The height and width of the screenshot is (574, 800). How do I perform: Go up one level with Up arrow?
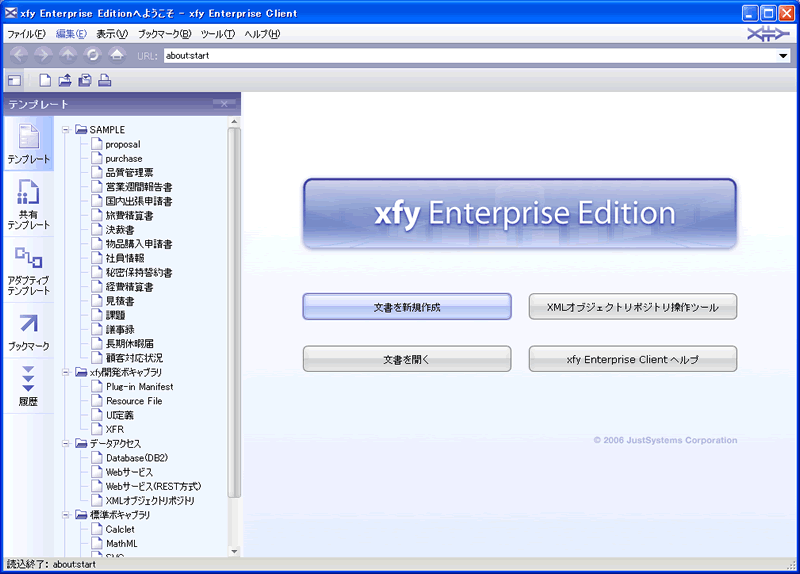pos(68,55)
